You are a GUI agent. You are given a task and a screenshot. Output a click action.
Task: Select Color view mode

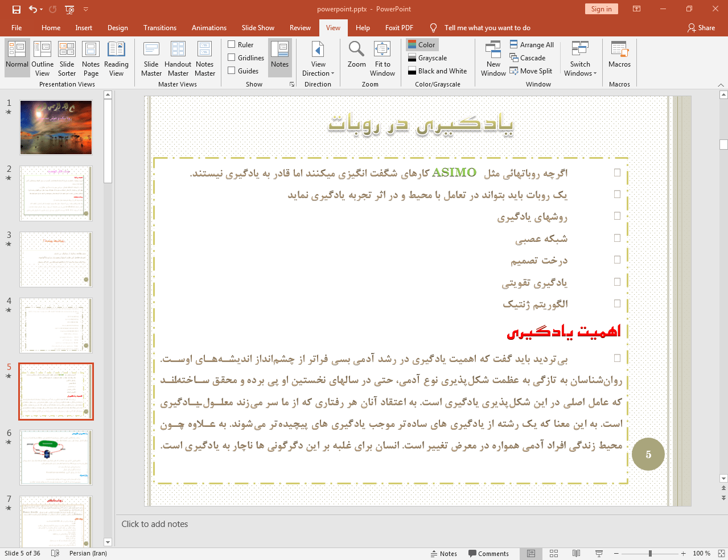(x=422, y=45)
